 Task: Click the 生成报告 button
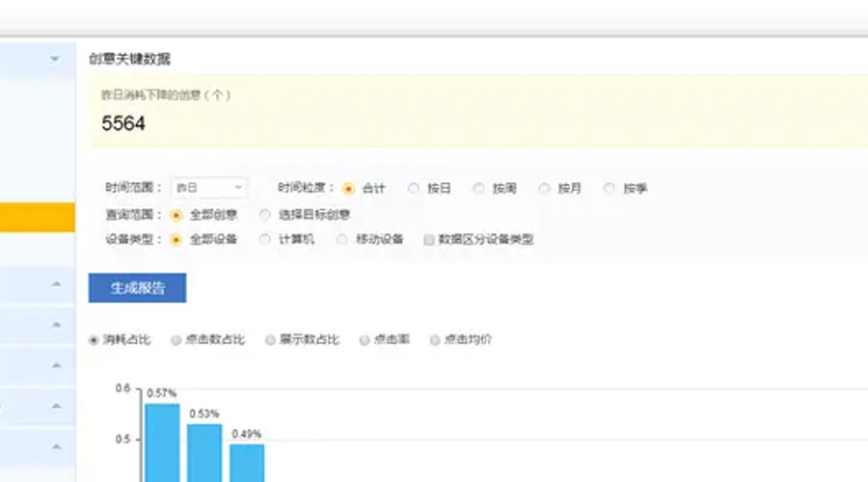(x=137, y=288)
